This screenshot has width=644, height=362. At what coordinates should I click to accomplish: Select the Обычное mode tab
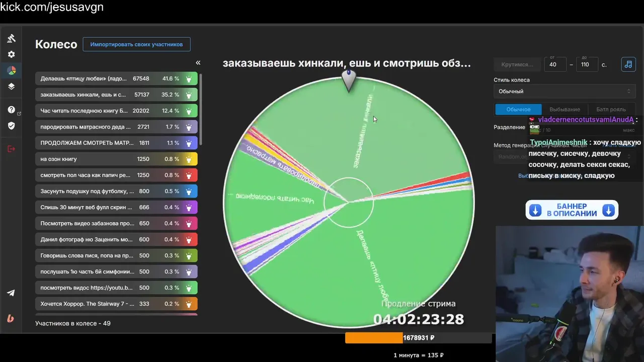518,109
